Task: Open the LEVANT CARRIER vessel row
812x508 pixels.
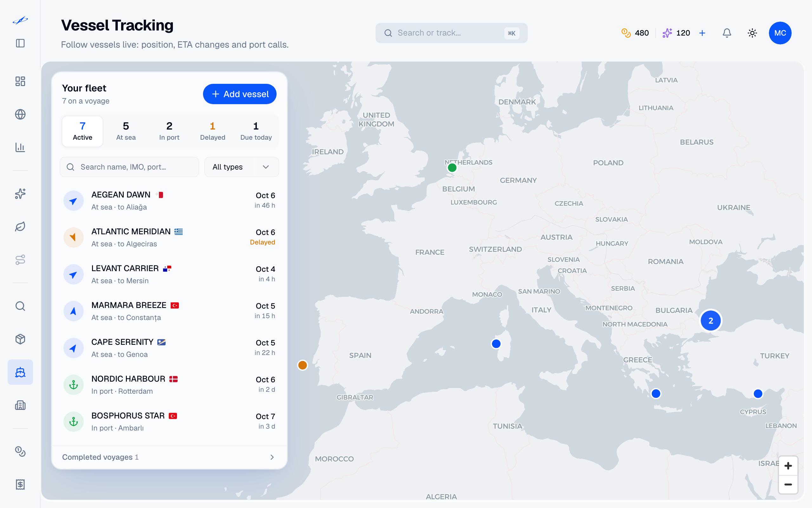Action: [x=169, y=275]
